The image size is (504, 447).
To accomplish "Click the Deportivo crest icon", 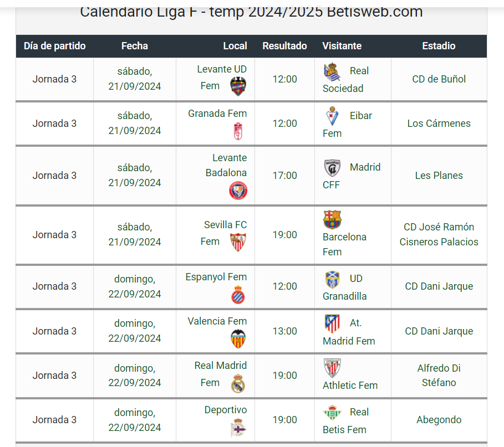I will pos(238,428).
